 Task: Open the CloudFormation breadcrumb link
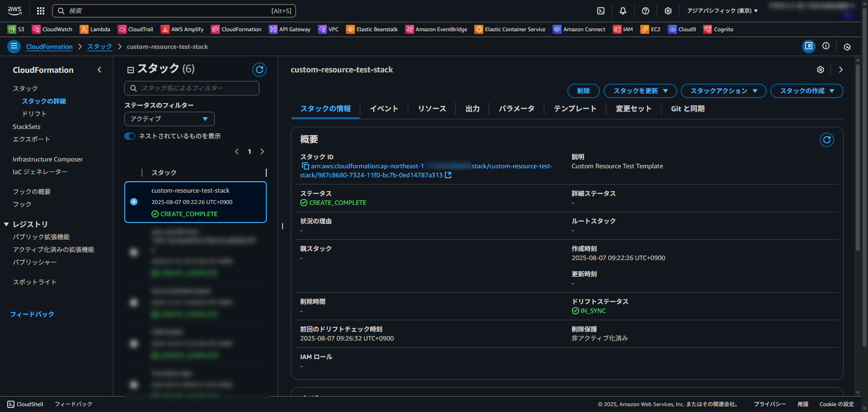tap(49, 47)
